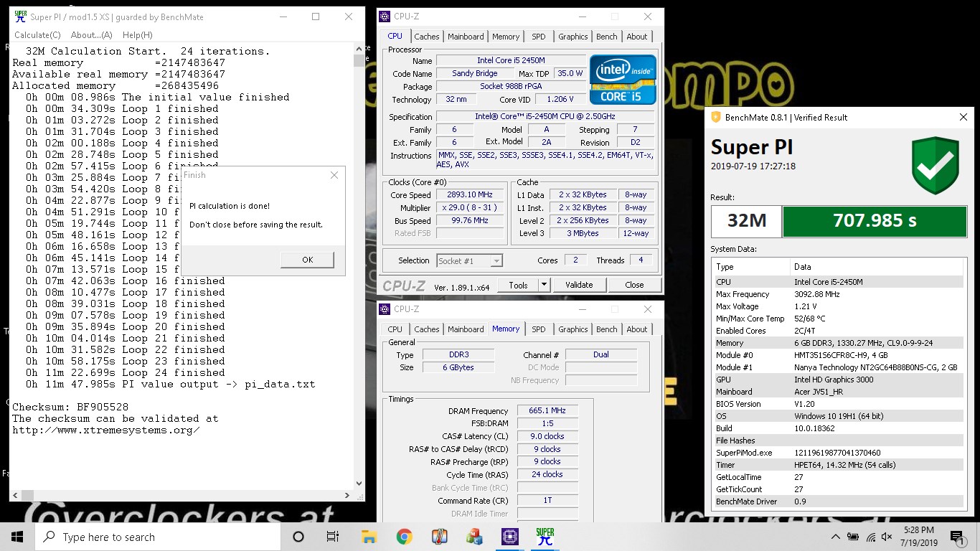Open the notification Action Center icon
This screenshot has height=551, width=980.
pos(957,537)
